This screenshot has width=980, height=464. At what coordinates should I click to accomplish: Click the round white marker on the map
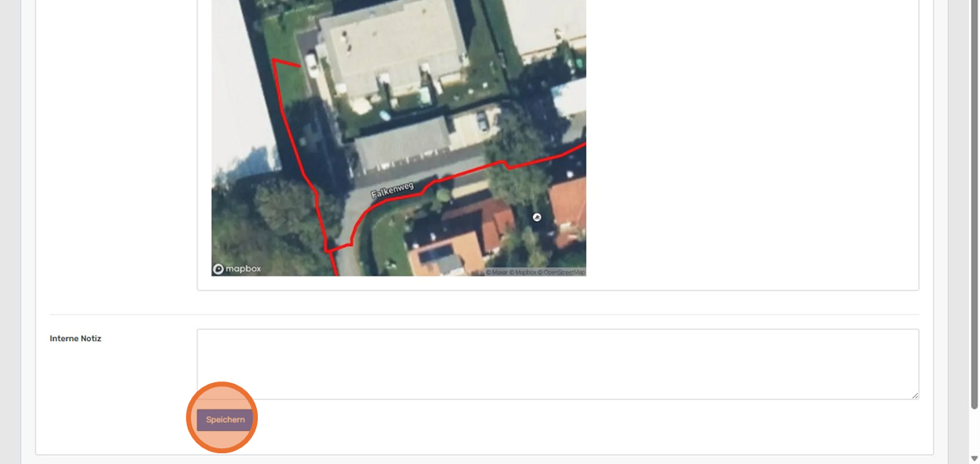click(x=536, y=217)
